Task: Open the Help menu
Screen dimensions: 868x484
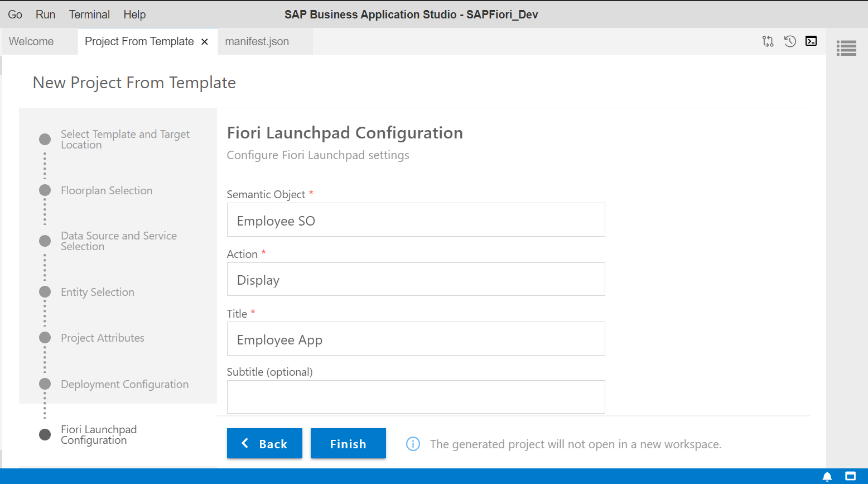Action: click(134, 15)
